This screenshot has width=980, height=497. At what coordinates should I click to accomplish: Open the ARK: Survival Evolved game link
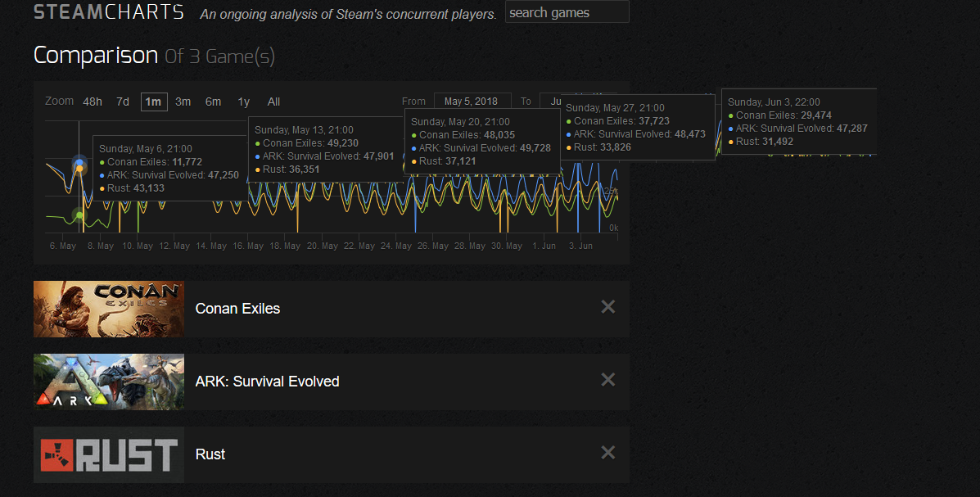coord(268,382)
